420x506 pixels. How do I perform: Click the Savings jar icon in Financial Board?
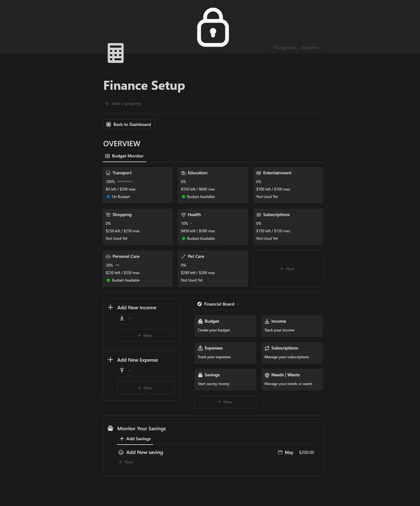(x=200, y=375)
